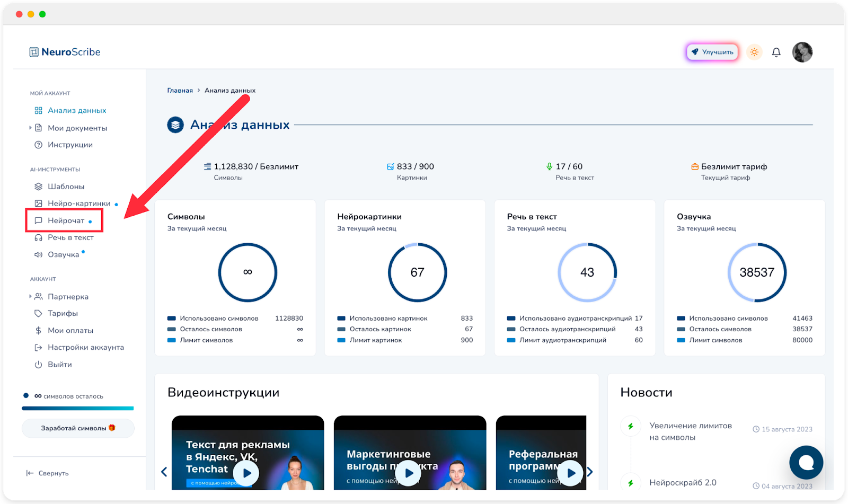Image resolution: width=848 pixels, height=504 pixels.
Task: Open news Увеличение лимитов на символы
Action: [691, 431]
